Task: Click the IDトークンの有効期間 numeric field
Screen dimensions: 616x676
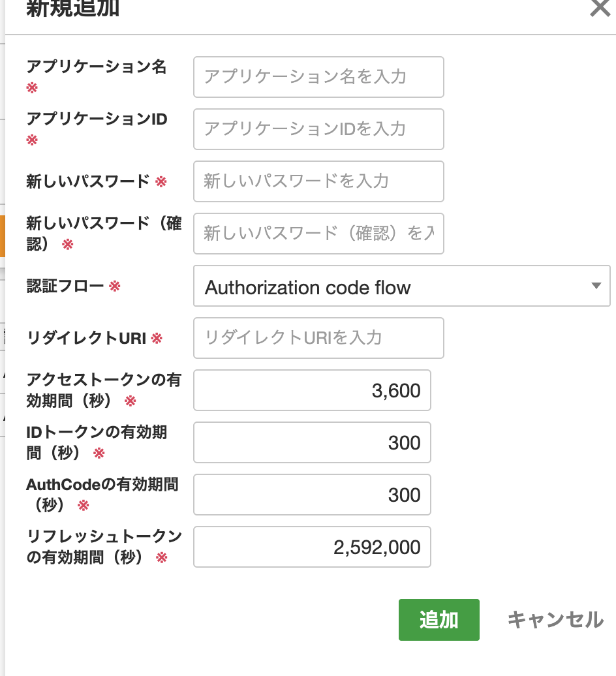Action: pyautogui.click(x=312, y=442)
